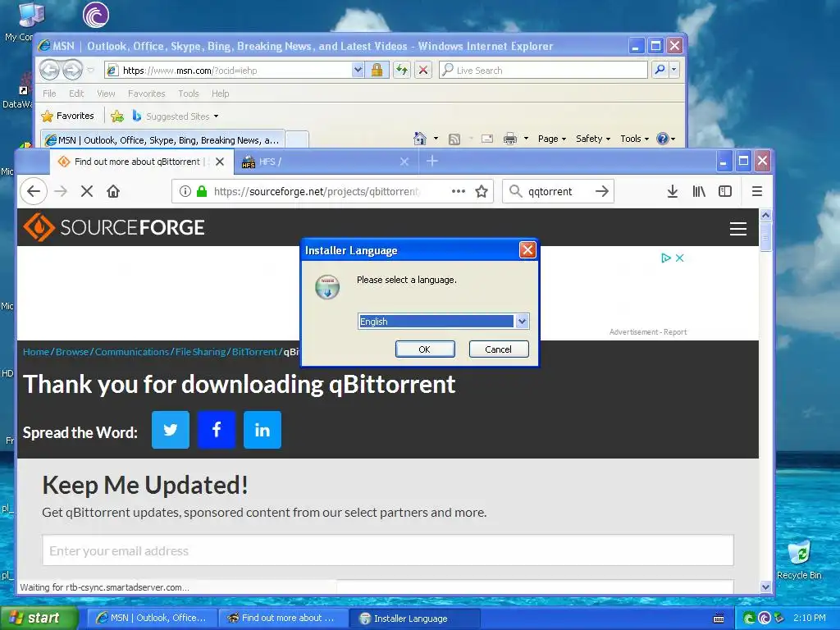Share on LinkedIn

[x=262, y=430]
